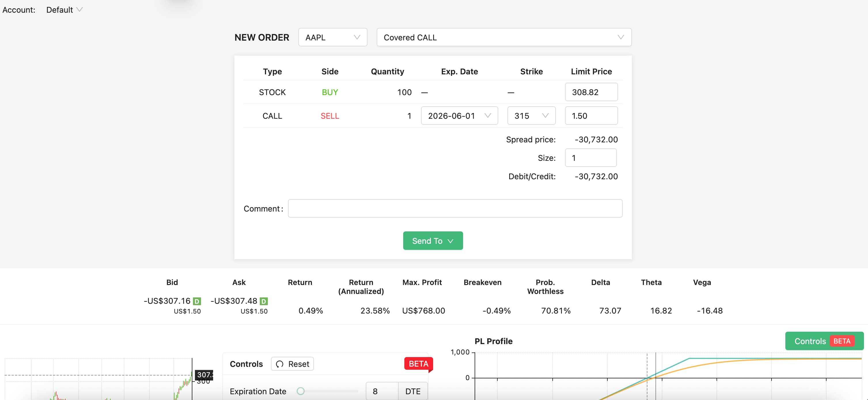This screenshot has height=400, width=868.
Task: Click the Max. Profit value US$768.00
Action: pos(424,311)
